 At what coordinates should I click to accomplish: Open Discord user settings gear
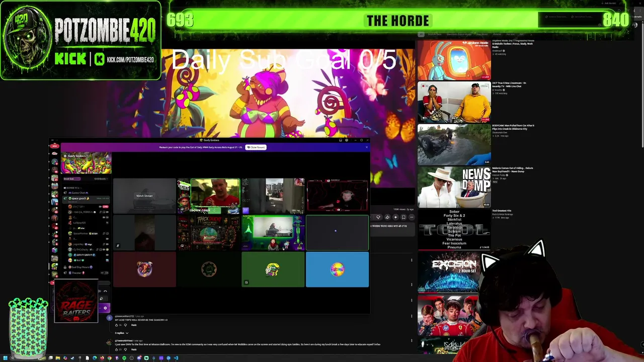coord(105,308)
